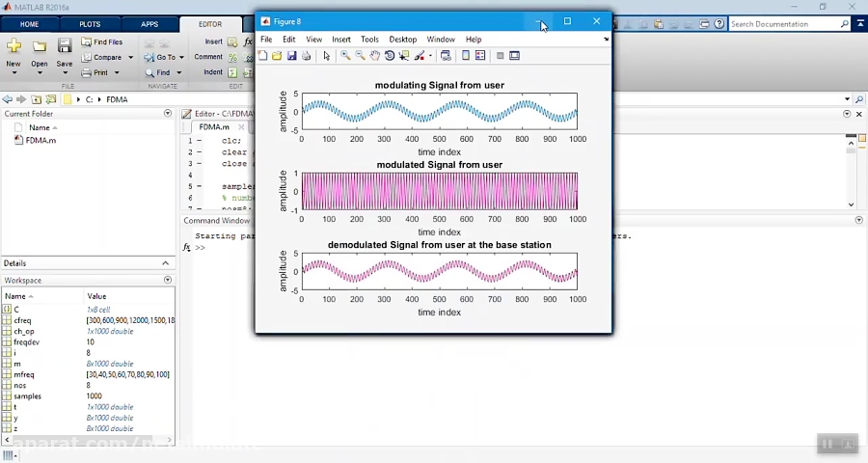Activate the Rotate 3D tool
Image resolution: width=868 pixels, height=463 pixels.
coord(390,56)
